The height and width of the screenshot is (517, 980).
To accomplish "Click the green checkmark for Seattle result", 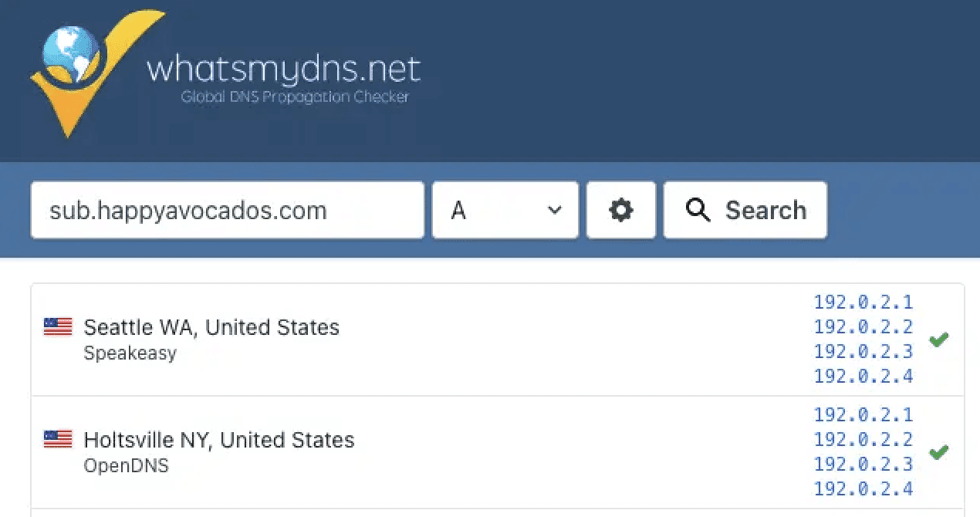I will [x=938, y=340].
